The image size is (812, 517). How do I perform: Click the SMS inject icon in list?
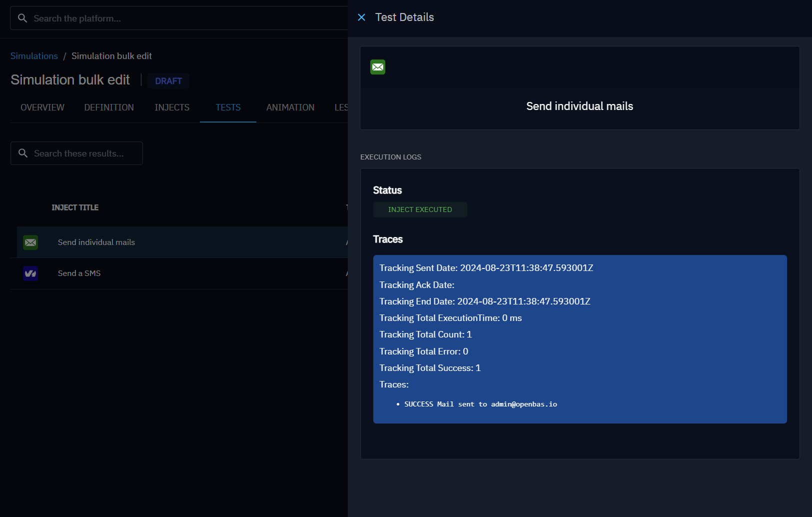(x=30, y=273)
